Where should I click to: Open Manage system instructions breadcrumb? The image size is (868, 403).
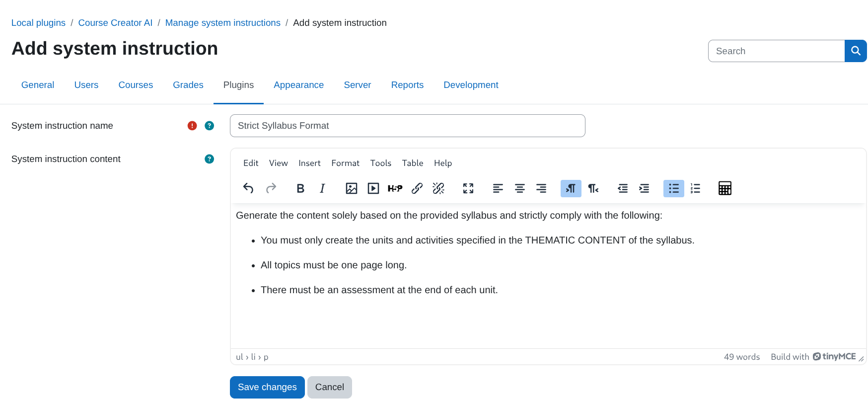222,23
